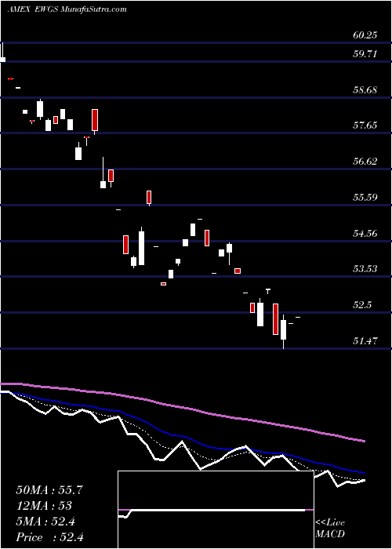392x549 pixels.
Task: Click the 54.56 price level label
Action: [x=365, y=233]
